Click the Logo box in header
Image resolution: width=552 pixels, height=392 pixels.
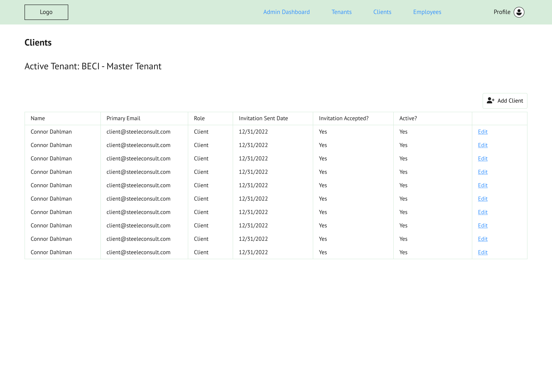point(46,12)
